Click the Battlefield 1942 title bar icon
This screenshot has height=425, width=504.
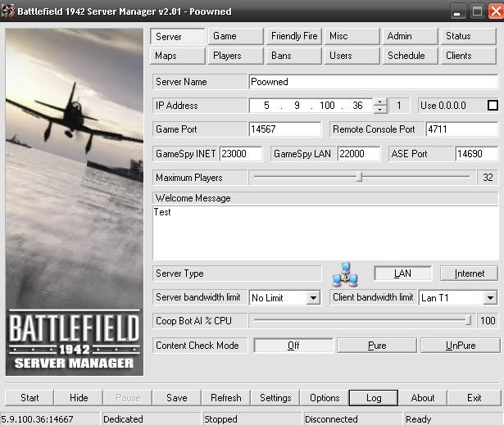point(7,11)
